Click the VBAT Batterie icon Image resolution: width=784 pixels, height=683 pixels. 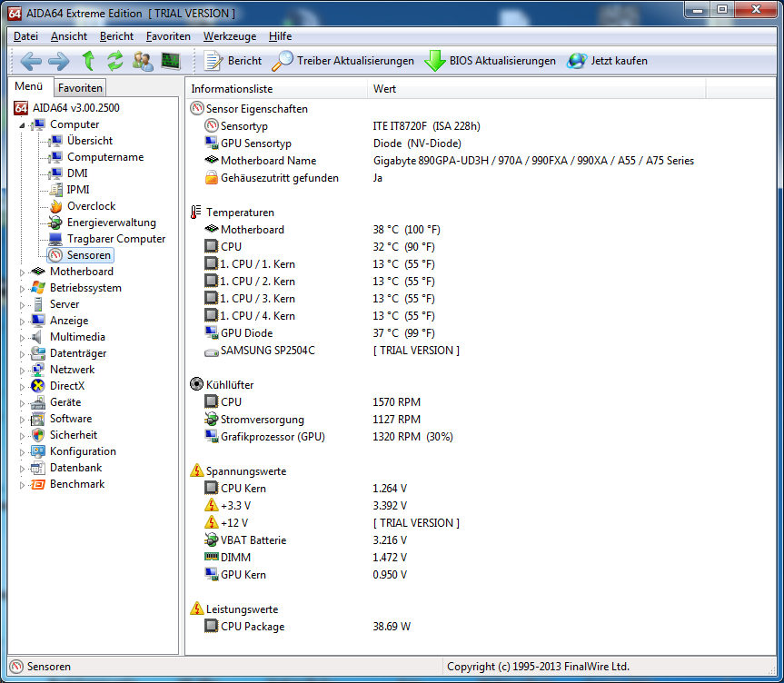[x=212, y=539]
